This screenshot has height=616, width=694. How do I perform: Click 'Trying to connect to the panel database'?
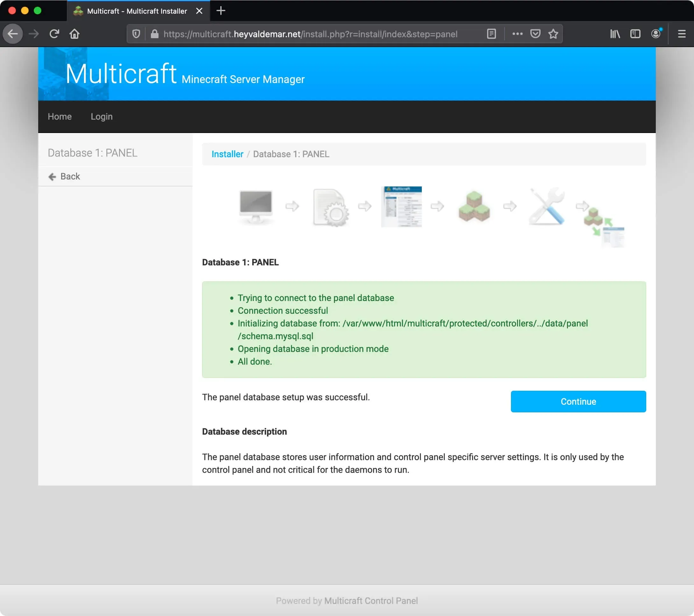(x=316, y=298)
